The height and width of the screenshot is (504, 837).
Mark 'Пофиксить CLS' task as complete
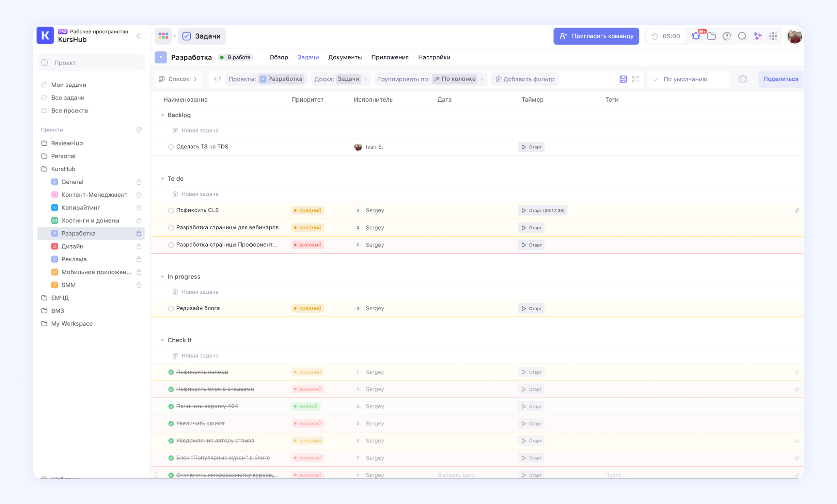(171, 210)
